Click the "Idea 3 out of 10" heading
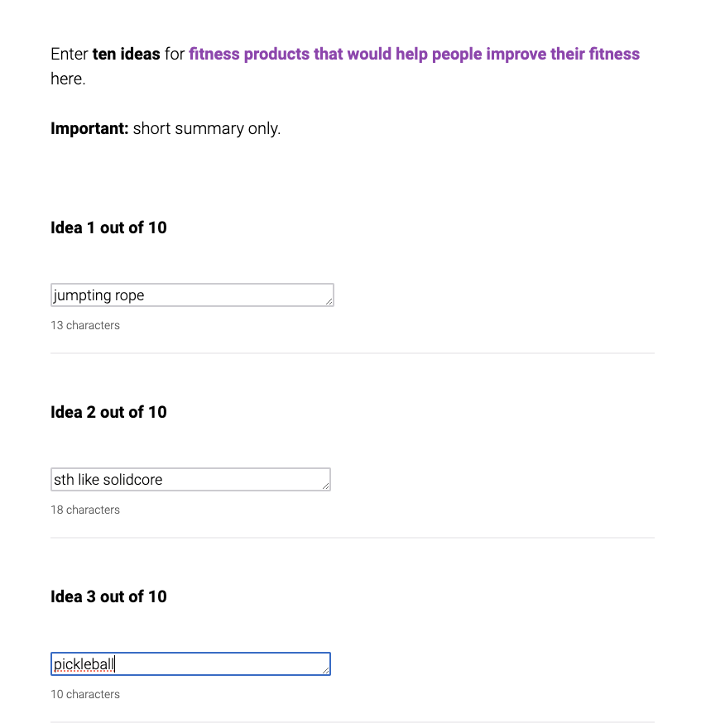 108,596
